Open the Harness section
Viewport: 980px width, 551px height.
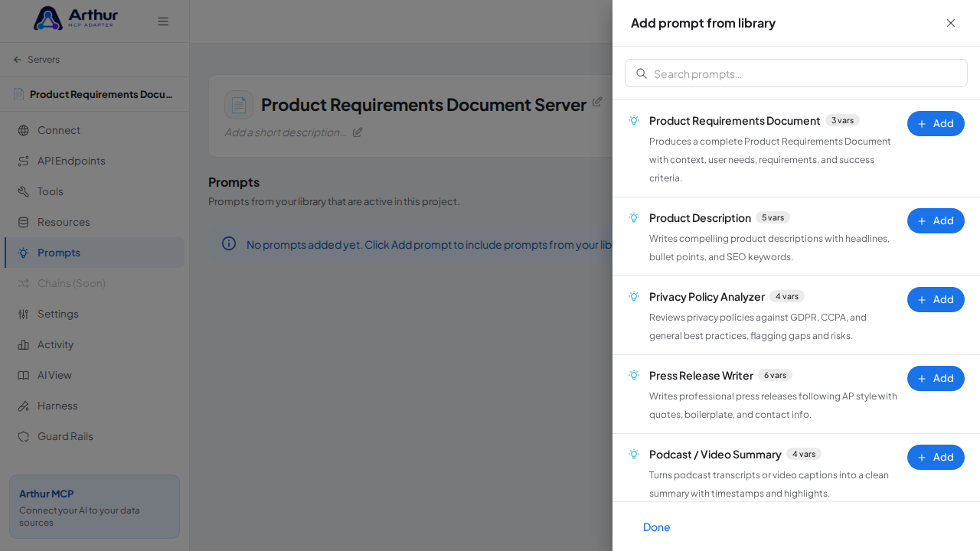94,406
